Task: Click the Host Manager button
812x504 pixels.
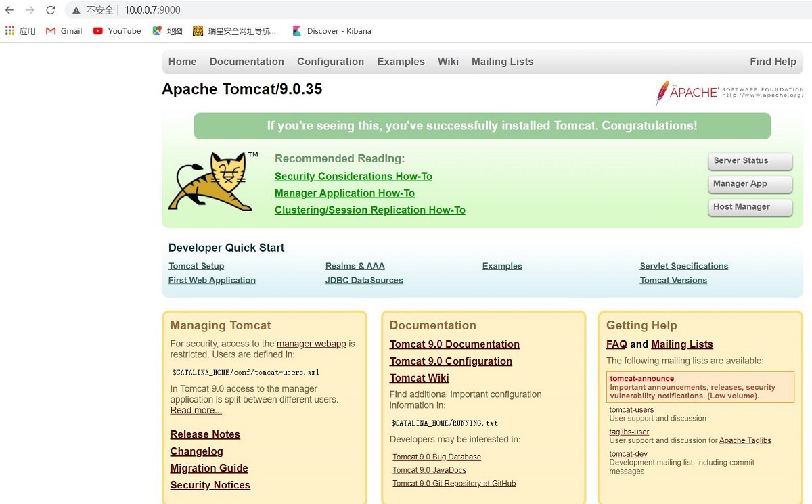Action: [x=750, y=207]
